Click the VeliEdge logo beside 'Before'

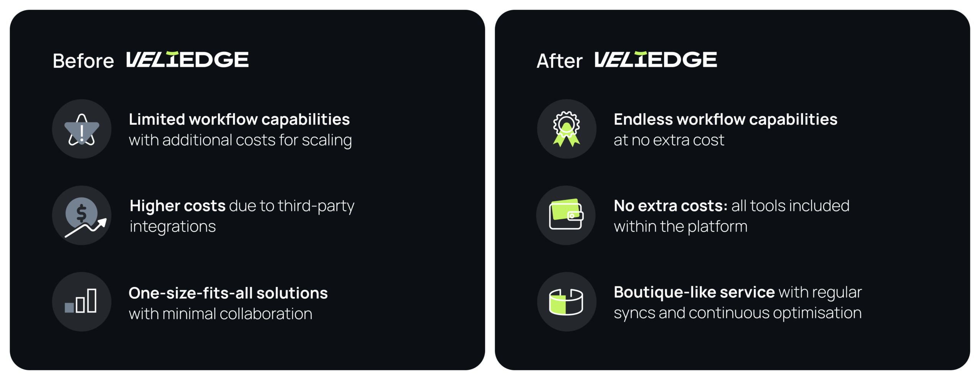(x=188, y=60)
